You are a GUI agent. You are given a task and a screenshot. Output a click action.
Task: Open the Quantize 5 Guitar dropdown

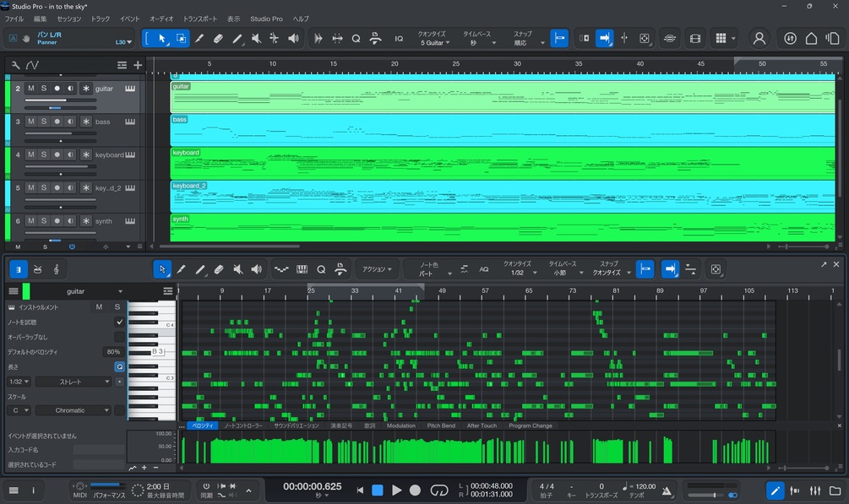[x=434, y=43]
